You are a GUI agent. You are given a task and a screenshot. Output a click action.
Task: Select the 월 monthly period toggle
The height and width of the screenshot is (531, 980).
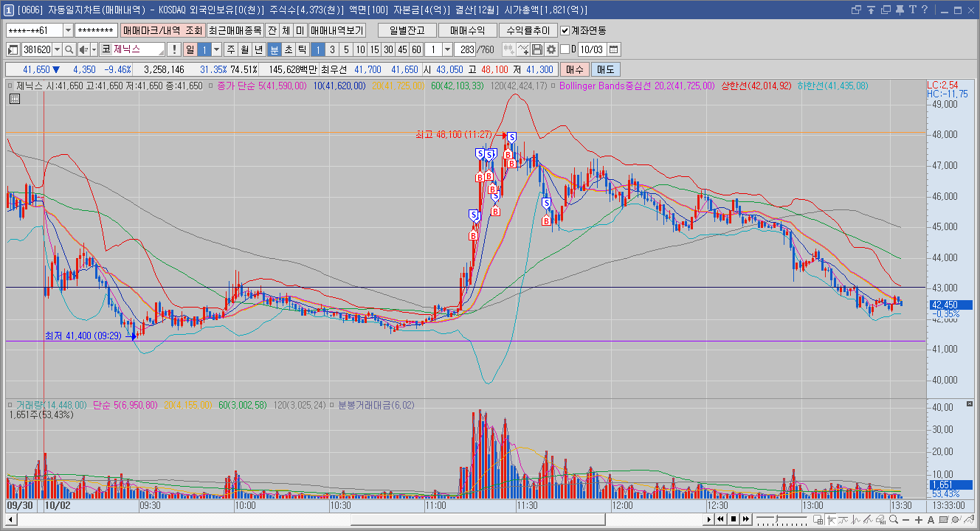coord(244,49)
